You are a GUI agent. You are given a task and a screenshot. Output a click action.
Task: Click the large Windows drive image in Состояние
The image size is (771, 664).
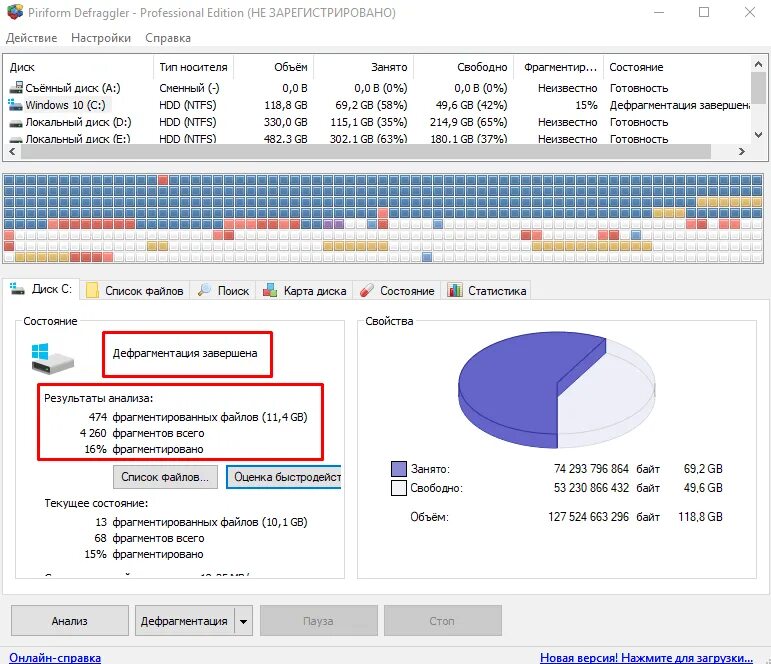click(x=52, y=358)
